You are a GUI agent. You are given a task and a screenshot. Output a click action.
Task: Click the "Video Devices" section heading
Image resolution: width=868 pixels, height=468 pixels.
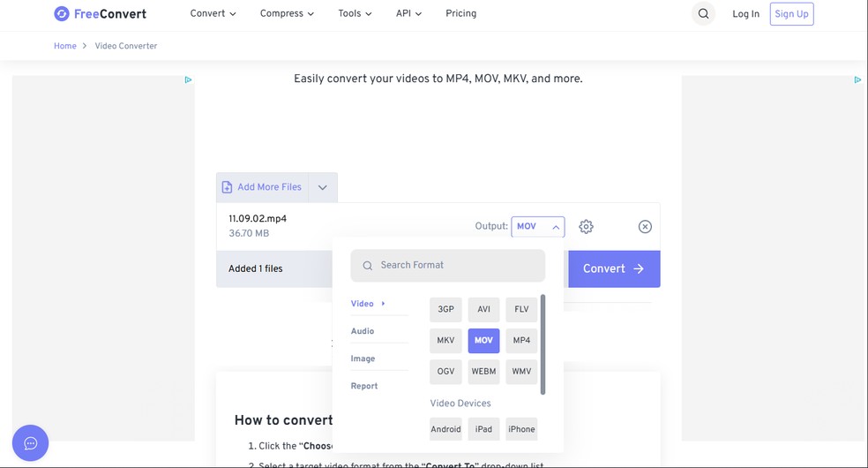[460, 404]
